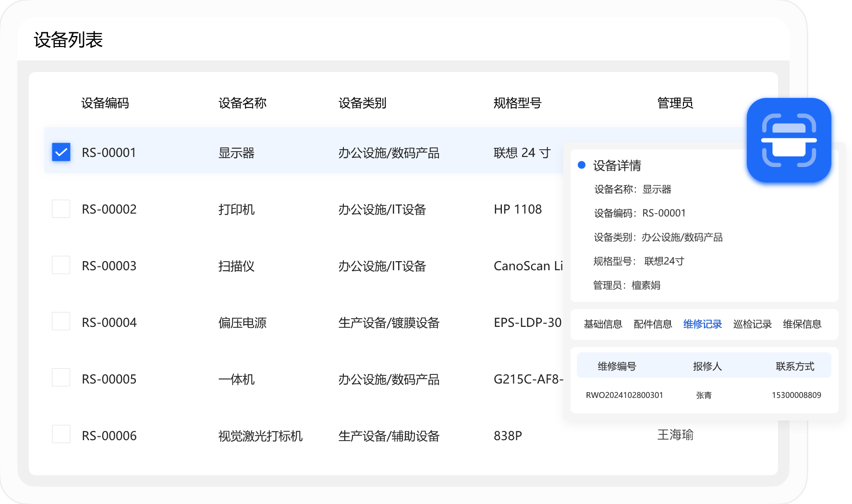Show the 维保信息 tab

pyautogui.click(x=802, y=324)
